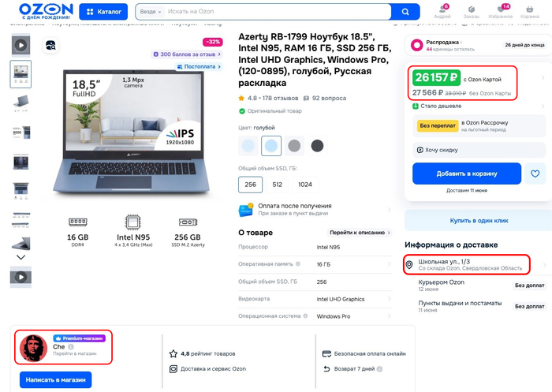Focus the Искать на Ozon search field
The width and height of the screenshot is (552, 392).
click(278, 12)
